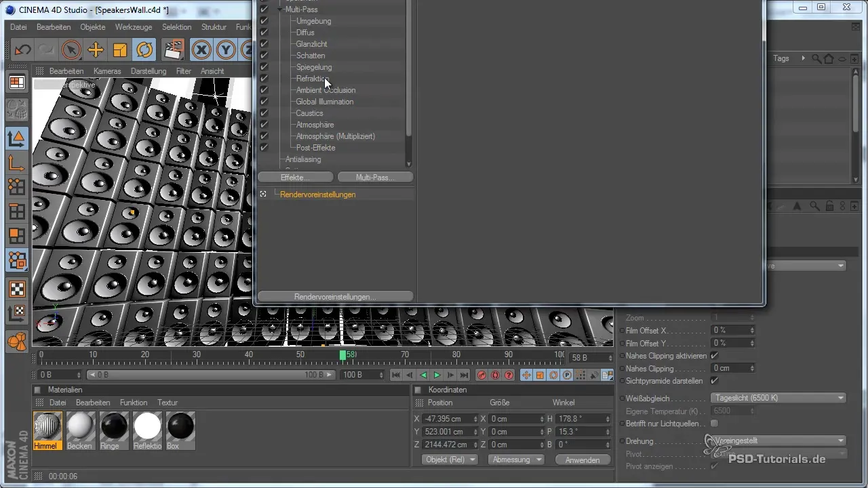Click the Position X input field
This screenshot has height=488, width=868.
(449, 419)
